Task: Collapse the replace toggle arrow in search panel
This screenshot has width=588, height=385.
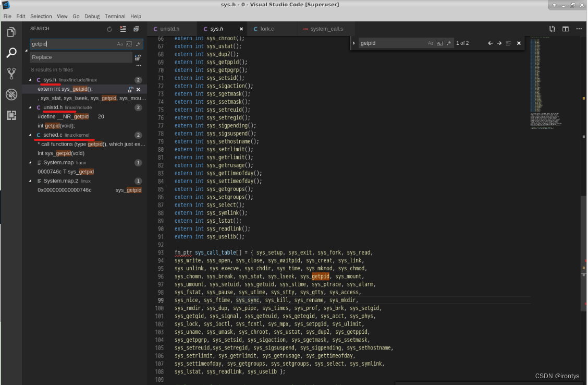Action: (26, 51)
